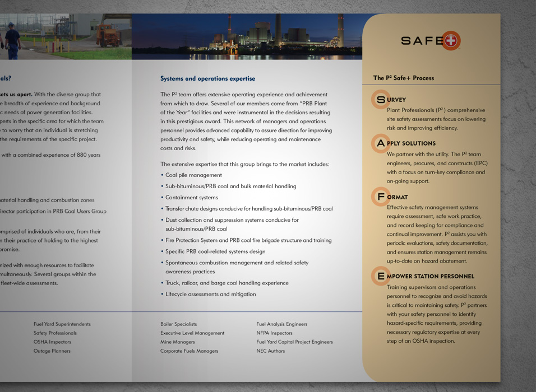The width and height of the screenshot is (536, 392).
Task: Click "Fuel Analysis Engineers" footer entry
Action: (282, 324)
